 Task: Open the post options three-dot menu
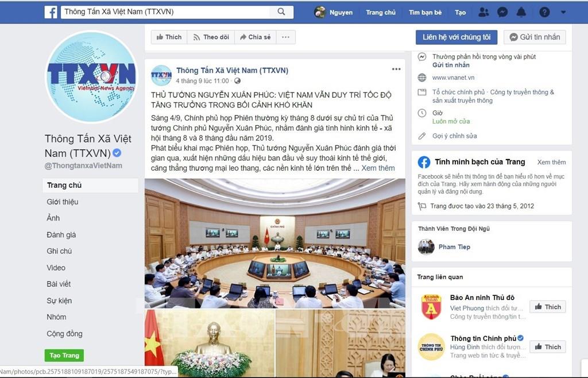[x=396, y=69]
